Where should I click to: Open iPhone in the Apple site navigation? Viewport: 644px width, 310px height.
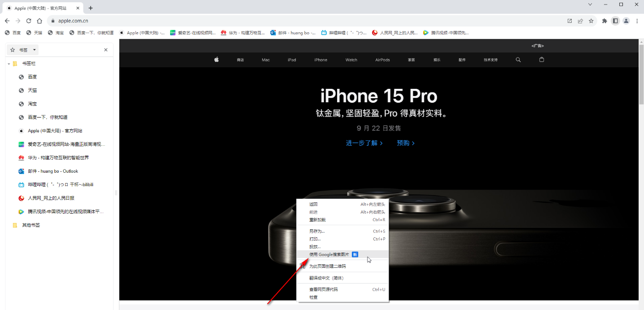pyautogui.click(x=320, y=60)
